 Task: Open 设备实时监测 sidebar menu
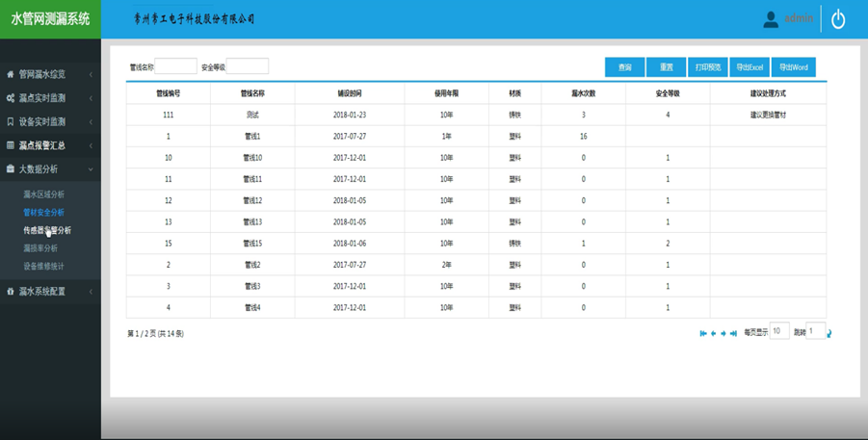50,121
